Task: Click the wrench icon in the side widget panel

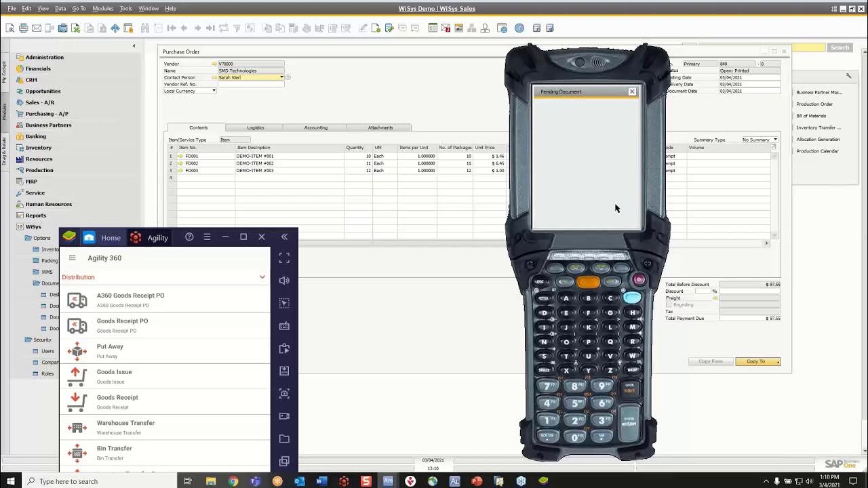Action: tap(848, 76)
